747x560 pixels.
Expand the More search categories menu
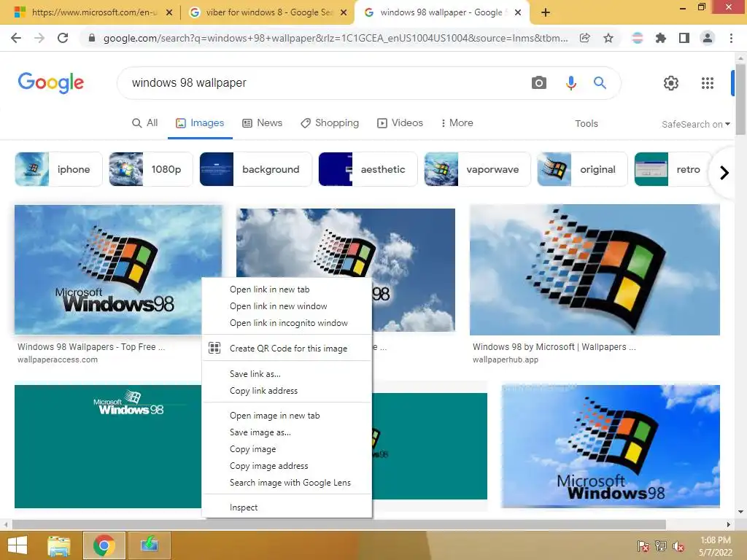(457, 122)
